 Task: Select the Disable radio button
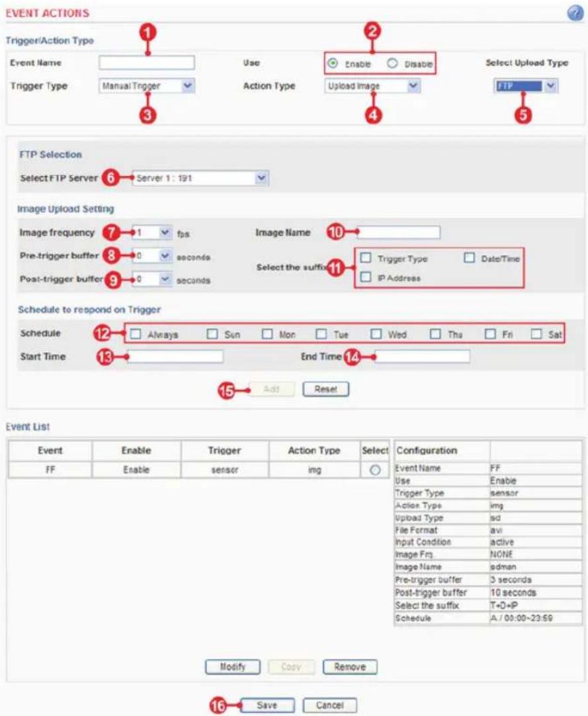(x=392, y=64)
